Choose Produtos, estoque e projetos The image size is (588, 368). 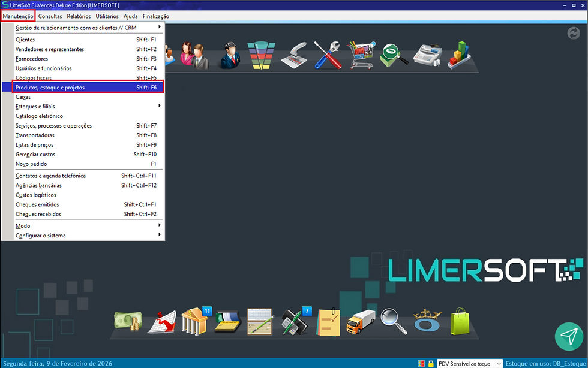pos(83,88)
